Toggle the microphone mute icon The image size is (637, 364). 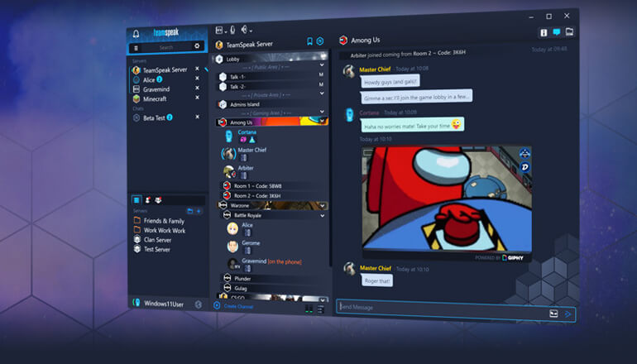[x=232, y=30]
